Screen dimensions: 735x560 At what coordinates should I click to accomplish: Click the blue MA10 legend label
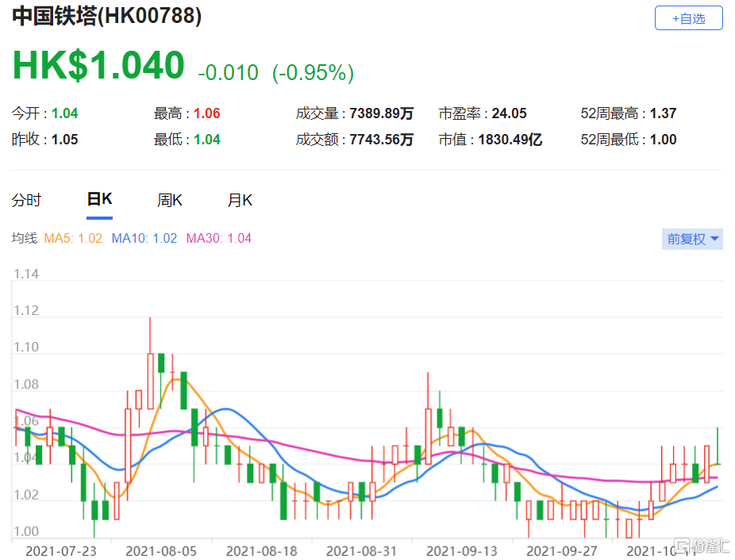[144, 238]
